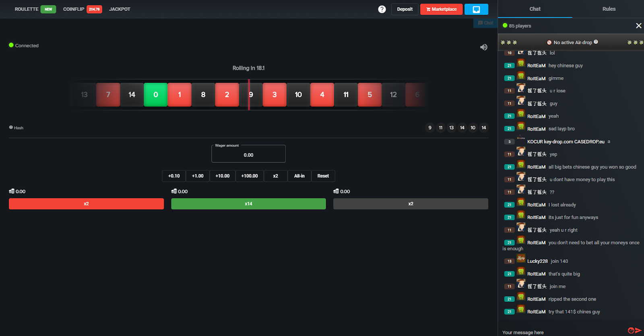The width and height of the screenshot is (644, 336).
Task: Click RoltEaM's avatar in chat
Action: 521,64
